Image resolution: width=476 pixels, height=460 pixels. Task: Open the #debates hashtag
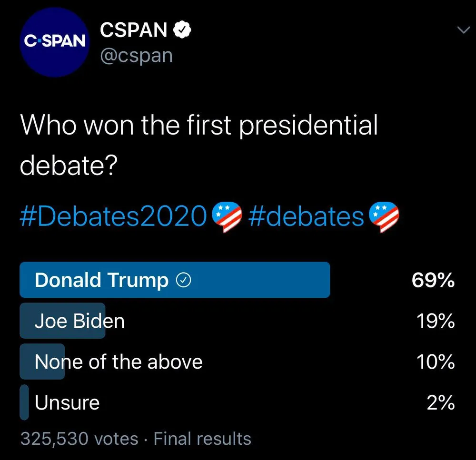[x=306, y=216]
